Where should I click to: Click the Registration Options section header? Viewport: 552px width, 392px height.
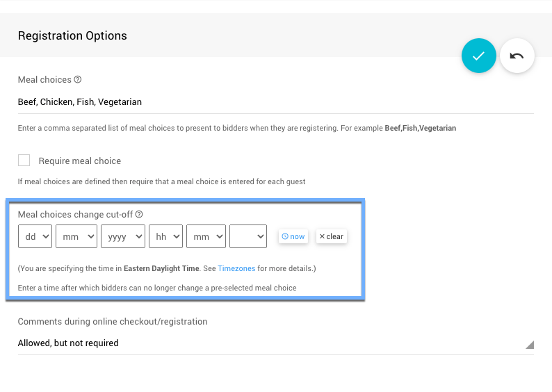[72, 35]
